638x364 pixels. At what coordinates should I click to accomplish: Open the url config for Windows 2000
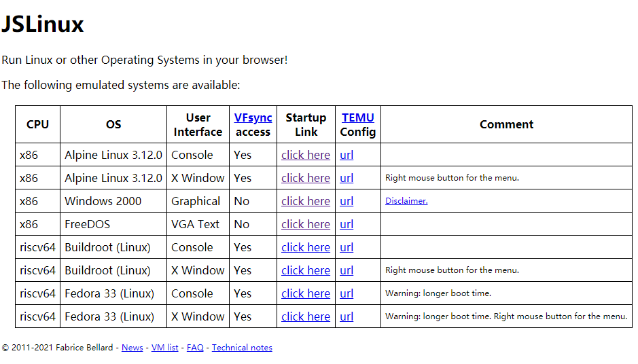(347, 201)
